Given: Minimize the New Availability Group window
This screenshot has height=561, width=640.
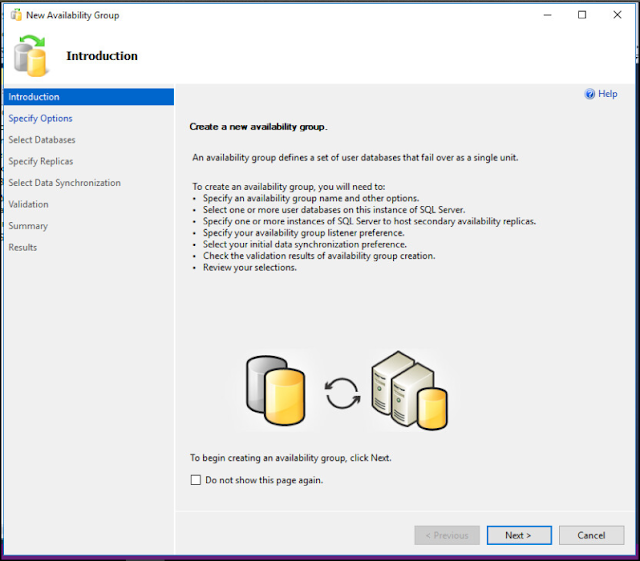Looking at the screenshot, I should [547, 15].
